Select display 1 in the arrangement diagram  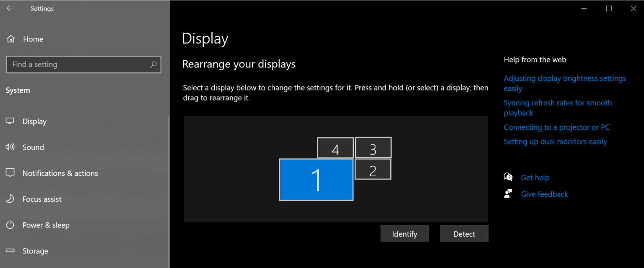[316, 180]
